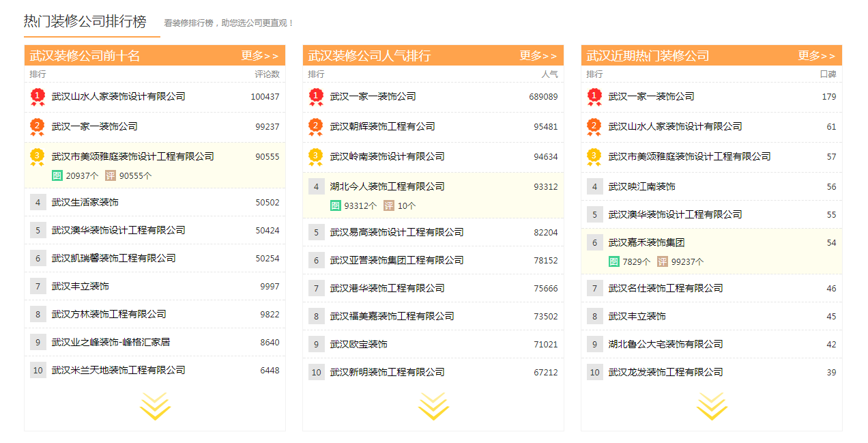Screen dimensions: 868x443
Task: Expand the chevron arrows below 武汉装修公司前十名 list
Action: point(156,405)
